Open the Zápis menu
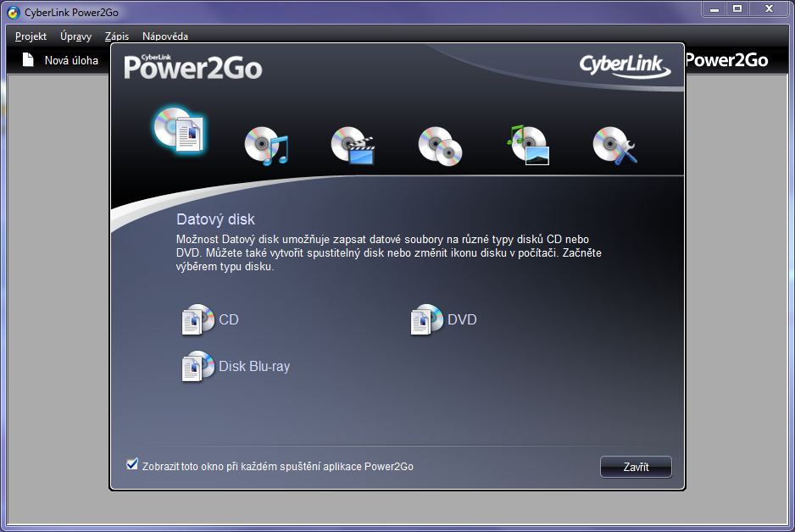Viewport: 795px width, 532px height. pos(117,36)
